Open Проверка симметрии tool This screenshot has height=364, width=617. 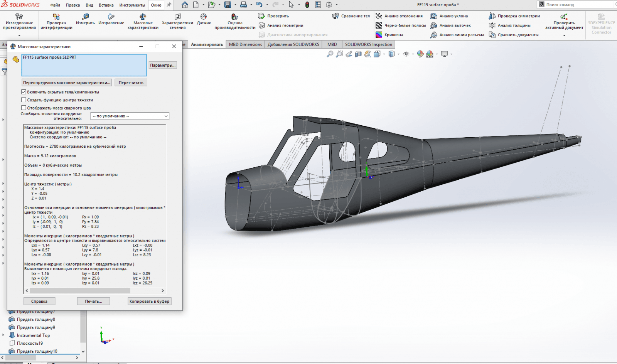tap(492, 16)
